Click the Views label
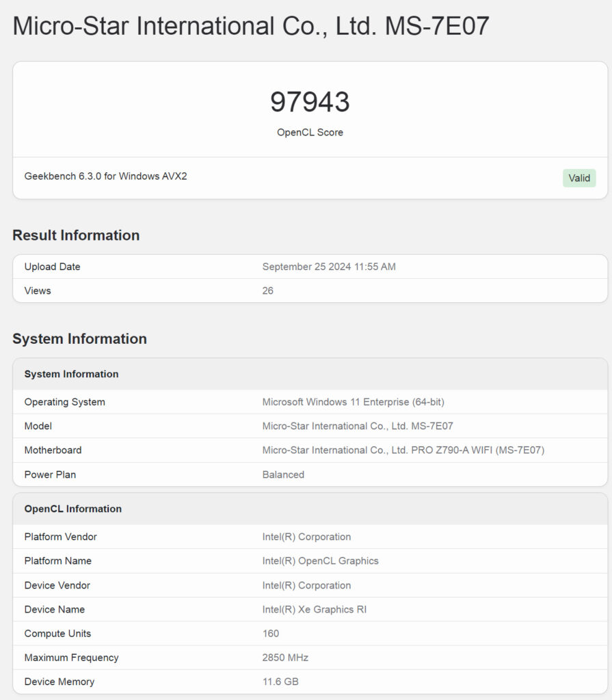 tap(38, 291)
